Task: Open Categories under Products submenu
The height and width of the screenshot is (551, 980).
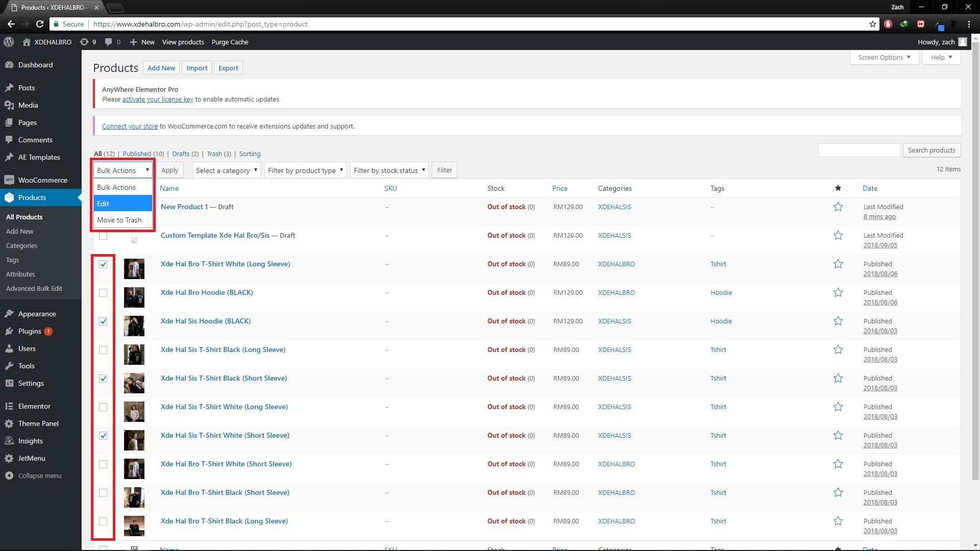Action: pyautogui.click(x=21, y=245)
